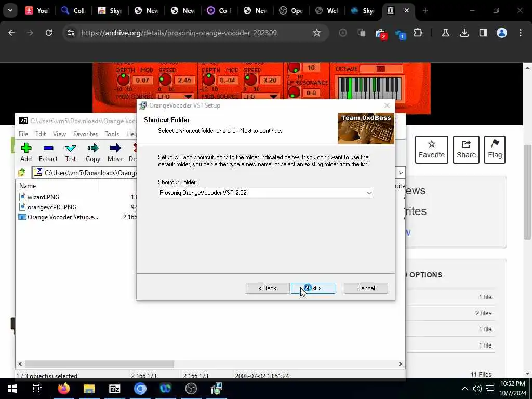The image size is (532, 399).
Task: Close the OrangeVocoder VST Setup dialog
Action: click(x=387, y=105)
